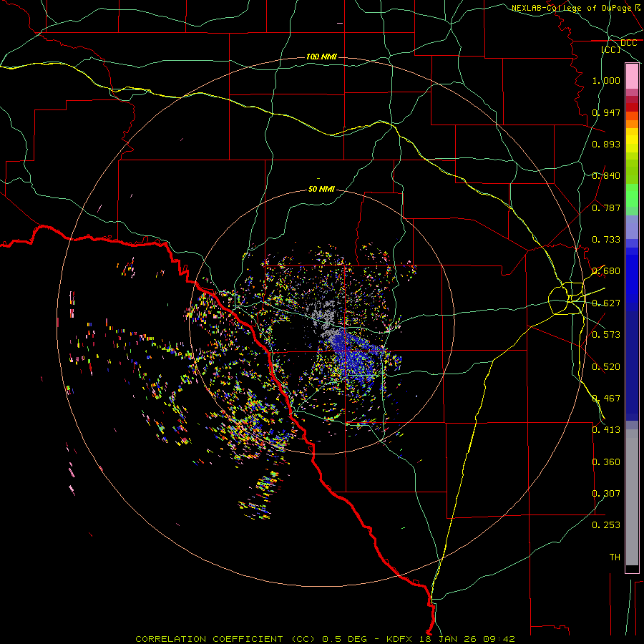
Task: Click the 50 NMI range ring label
Action: click(x=321, y=190)
